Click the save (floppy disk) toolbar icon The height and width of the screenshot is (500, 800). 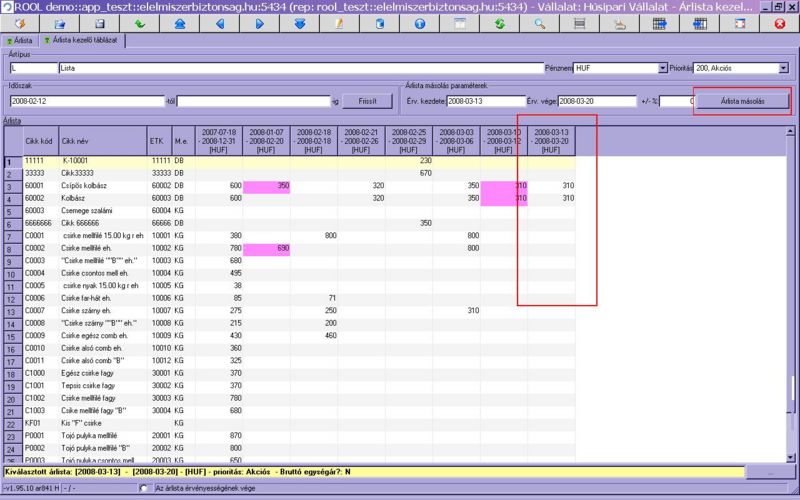coord(99,23)
